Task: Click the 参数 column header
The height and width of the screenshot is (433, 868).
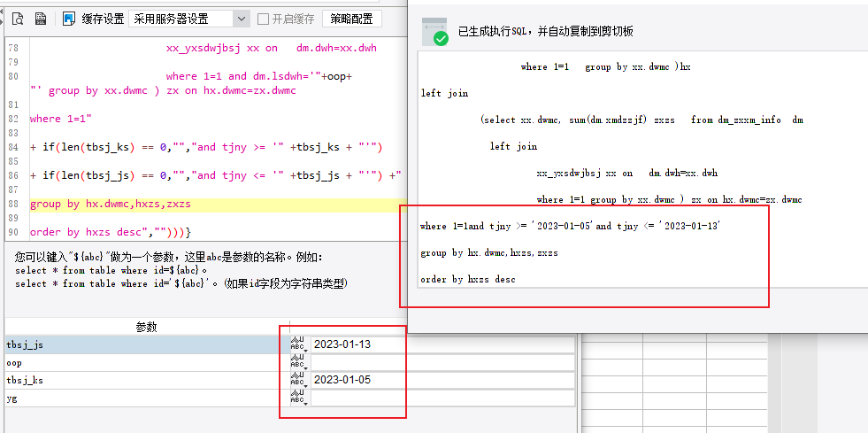Action: point(147,328)
